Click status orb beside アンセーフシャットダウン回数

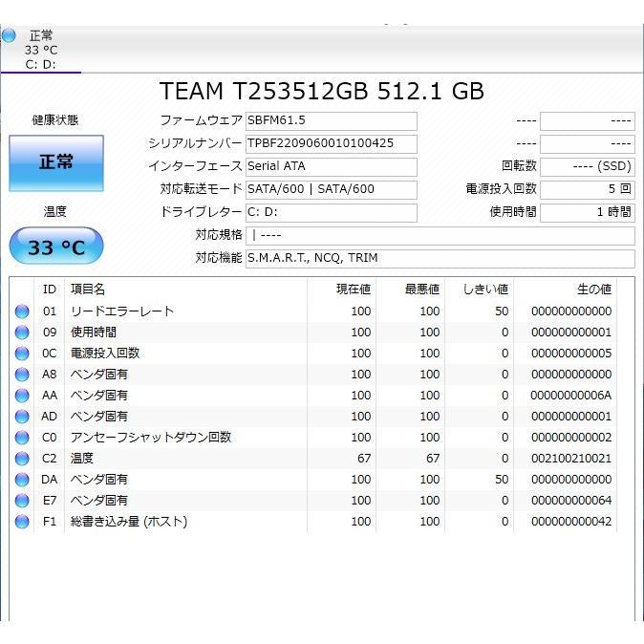click(22, 438)
